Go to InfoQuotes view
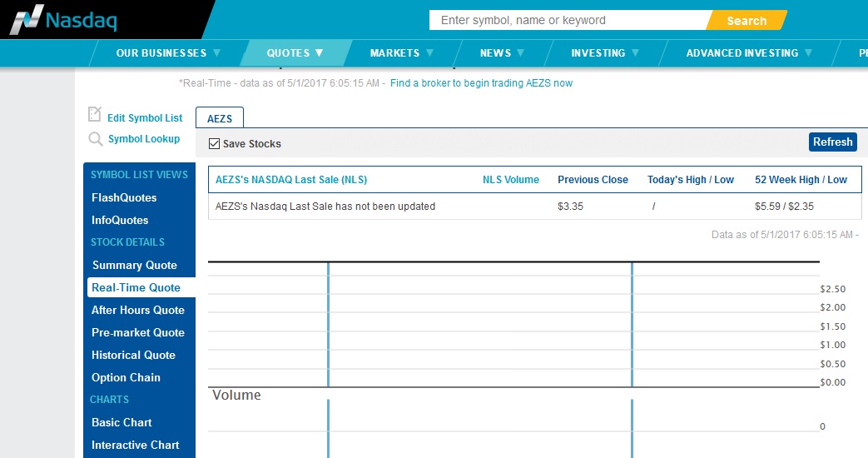 120,221
